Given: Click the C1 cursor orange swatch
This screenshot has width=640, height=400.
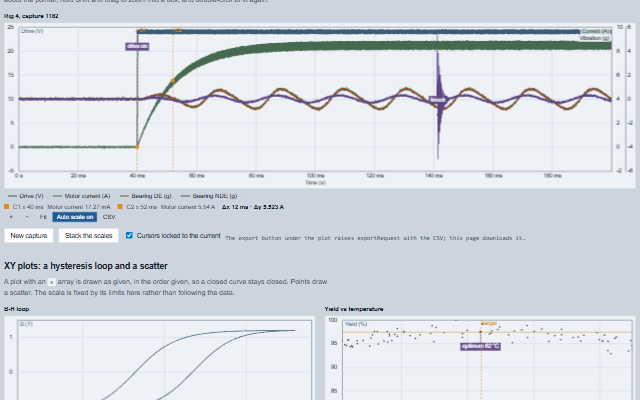Looking at the screenshot, I should coord(7,207).
